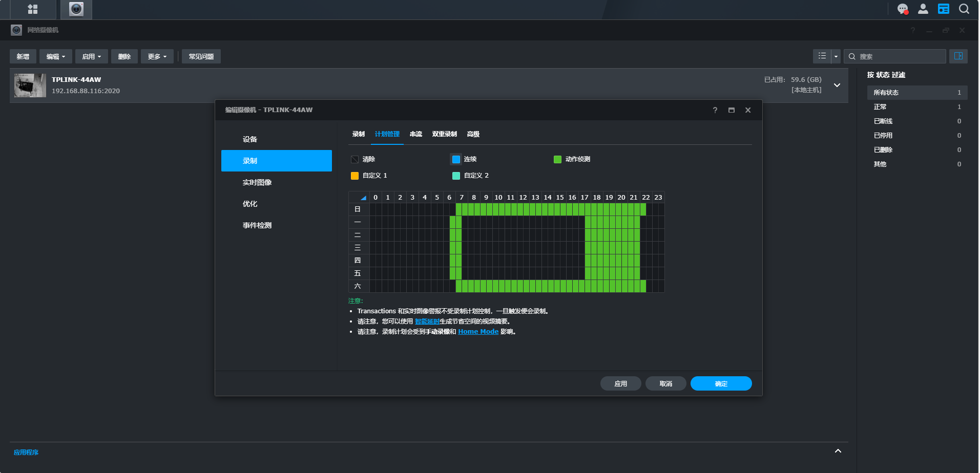Click the 应用 apply button
Viewport: 980px width, 473px height.
pyautogui.click(x=620, y=383)
